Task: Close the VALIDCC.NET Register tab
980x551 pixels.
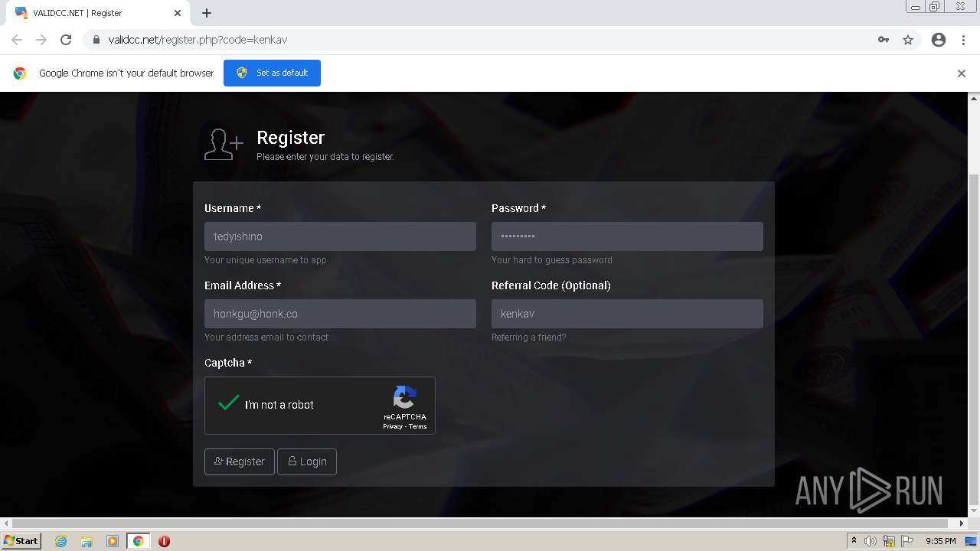Action: [x=178, y=13]
